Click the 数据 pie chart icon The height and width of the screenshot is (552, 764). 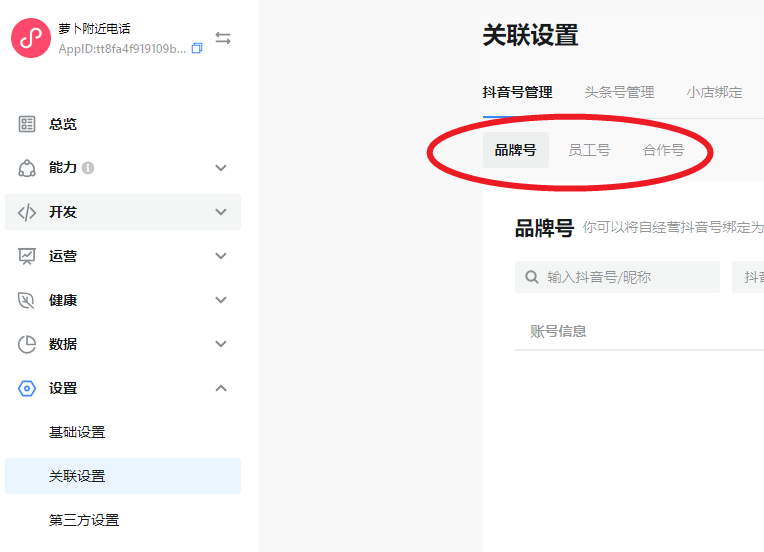click(x=27, y=344)
